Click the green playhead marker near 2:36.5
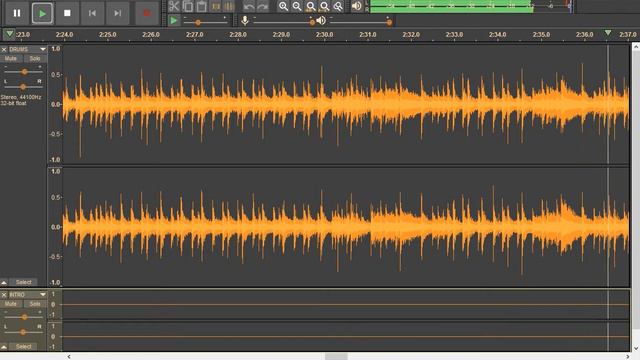The width and height of the screenshot is (640, 360). coord(608,33)
